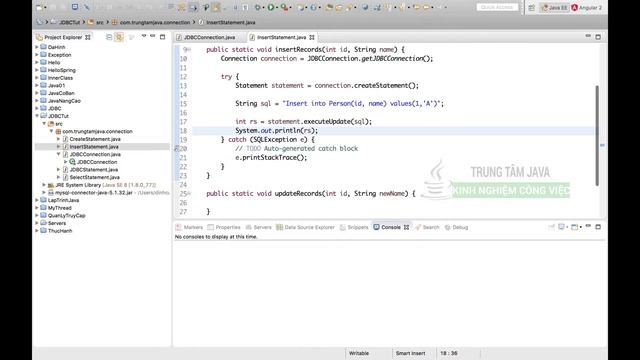
Task: Click the editor vertical scrollbar
Action: 597,136
